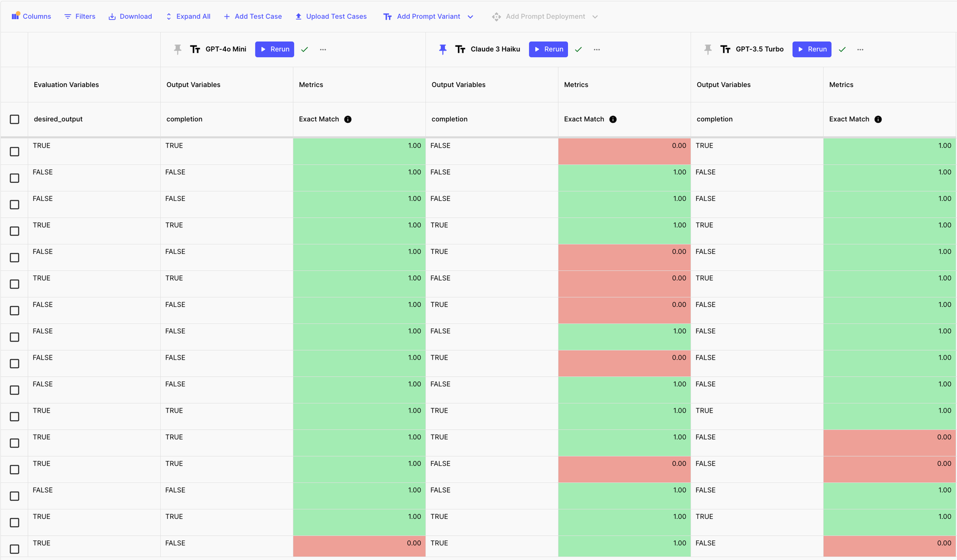The width and height of the screenshot is (957, 560).
Task: Open GPT-4o Mini more options menu
Action: [x=323, y=49]
